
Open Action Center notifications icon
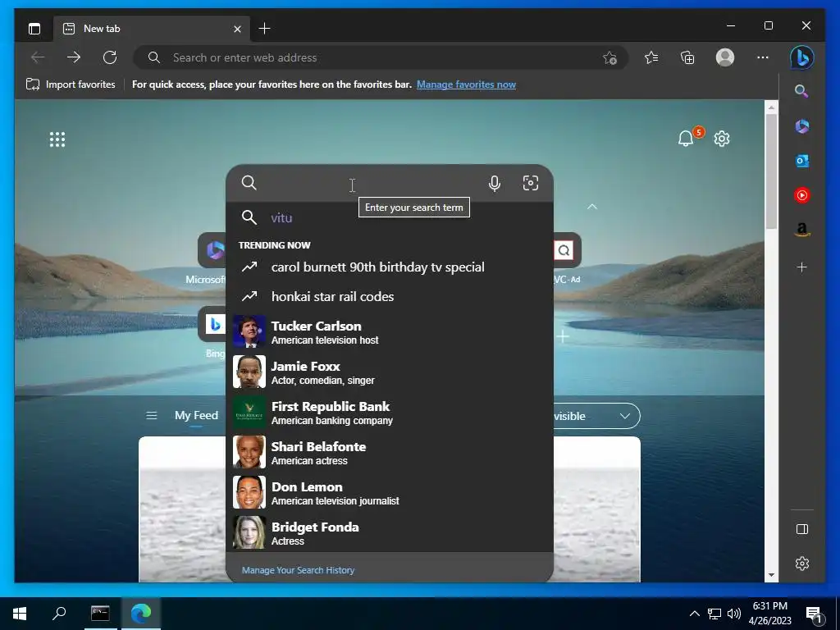tap(815, 614)
